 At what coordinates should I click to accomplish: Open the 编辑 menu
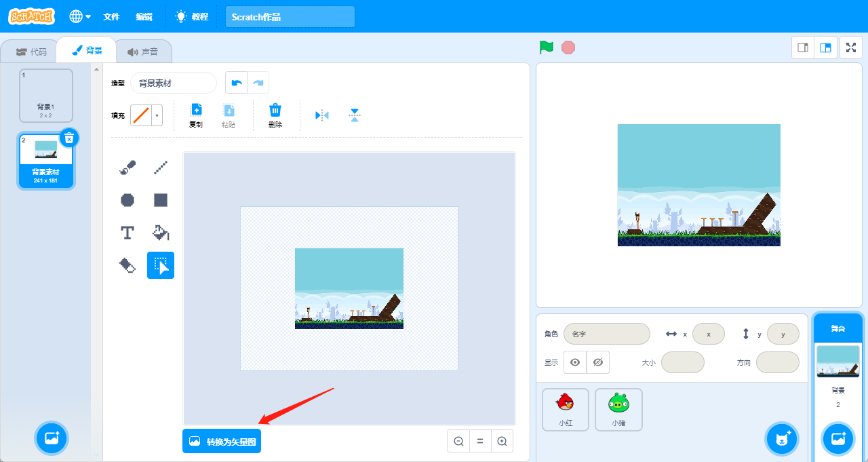[144, 16]
